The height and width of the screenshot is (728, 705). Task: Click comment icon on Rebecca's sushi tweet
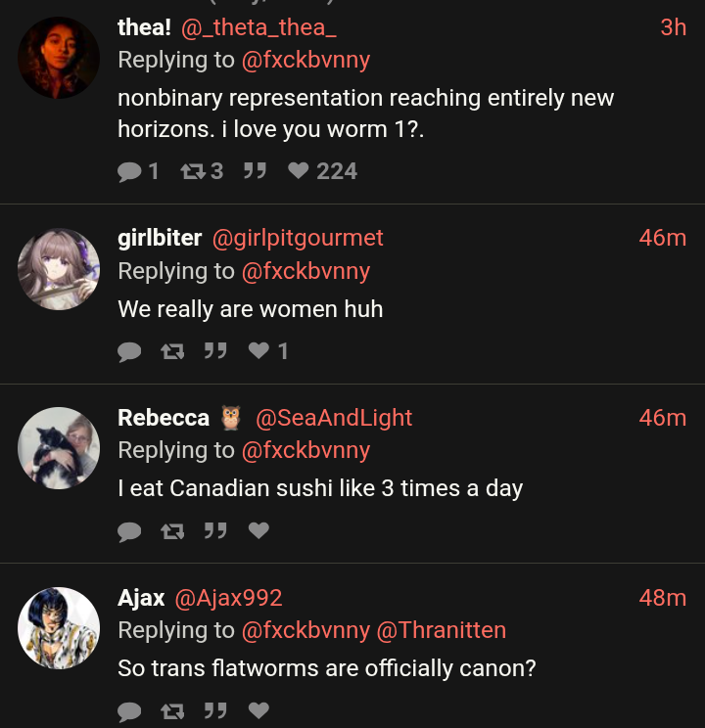[x=129, y=530]
